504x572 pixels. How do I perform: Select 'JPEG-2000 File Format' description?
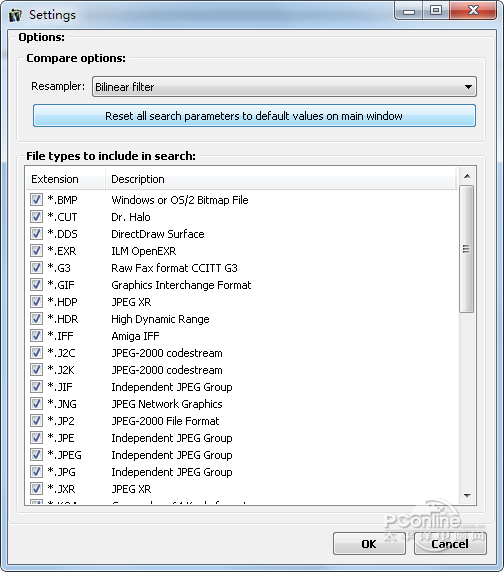point(165,421)
